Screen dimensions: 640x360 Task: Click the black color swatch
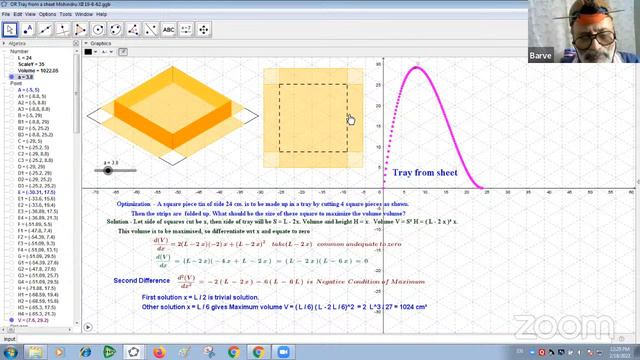point(88,52)
